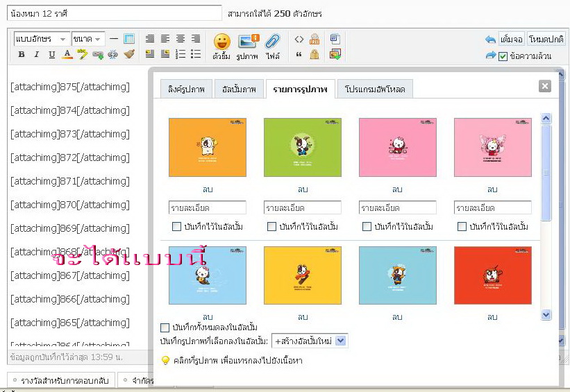Switch to the อัลบั้มภาพ tab
Screen dimensions: 570x392
pos(239,89)
